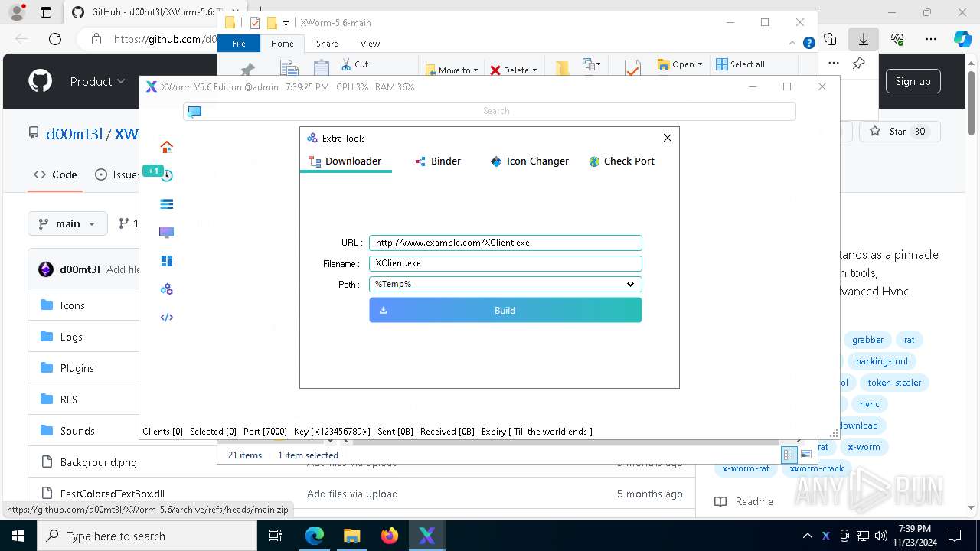The height and width of the screenshot is (551, 980).
Task: Open the dashboard grid icon in XWorm sidebar
Action: click(x=166, y=261)
